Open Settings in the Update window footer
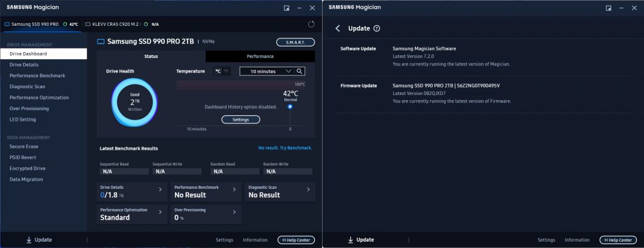 click(x=547, y=240)
